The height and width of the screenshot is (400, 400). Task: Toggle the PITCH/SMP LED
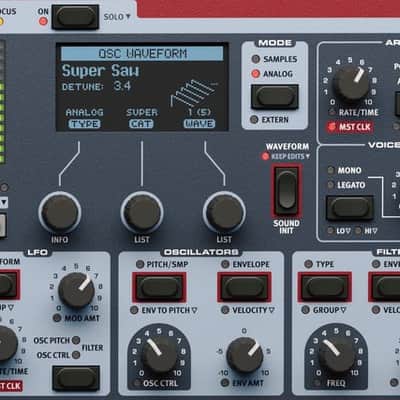[x=140, y=264]
